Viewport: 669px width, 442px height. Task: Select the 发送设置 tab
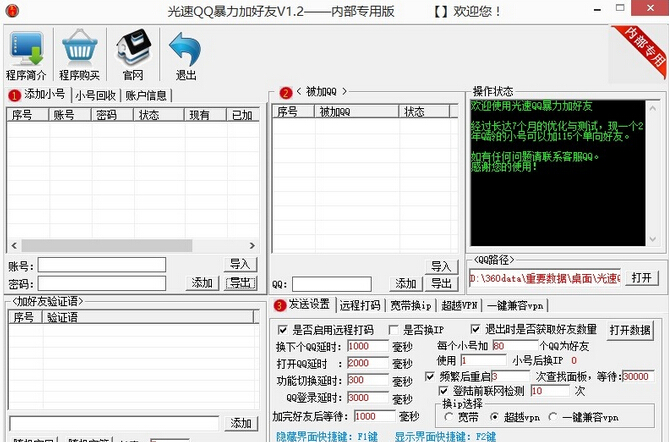coord(303,305)
